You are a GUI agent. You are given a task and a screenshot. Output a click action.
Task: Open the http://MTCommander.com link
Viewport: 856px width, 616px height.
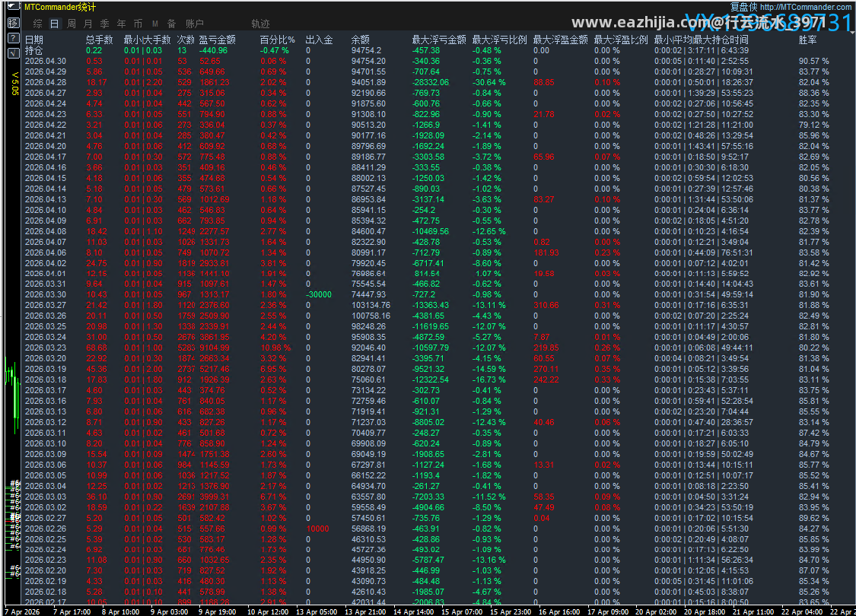coord(805,7)
